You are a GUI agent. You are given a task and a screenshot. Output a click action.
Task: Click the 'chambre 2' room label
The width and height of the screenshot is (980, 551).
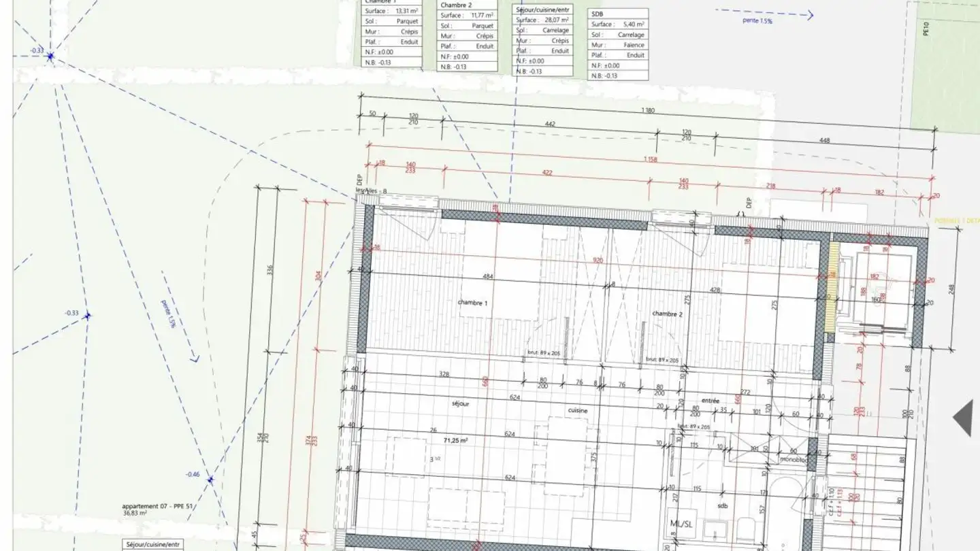[666, 314]
